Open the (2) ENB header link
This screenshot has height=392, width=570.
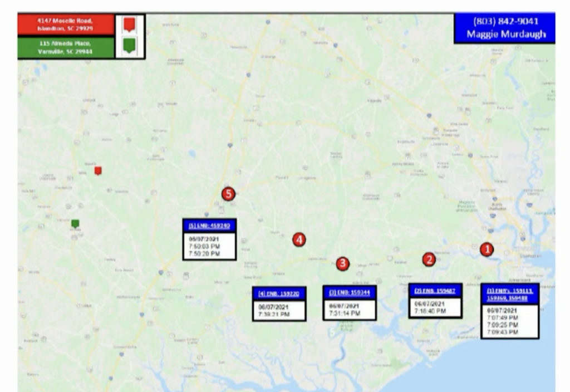tap(435, 291)
